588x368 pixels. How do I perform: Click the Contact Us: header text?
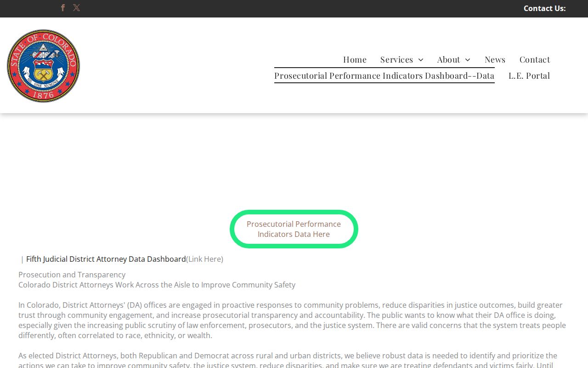click(x=544, y=8)
